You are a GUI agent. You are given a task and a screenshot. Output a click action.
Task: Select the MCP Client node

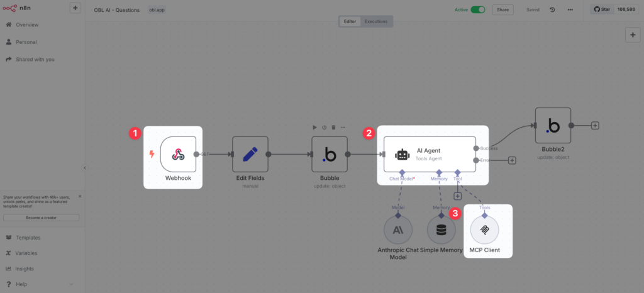[x=485, y=230]
